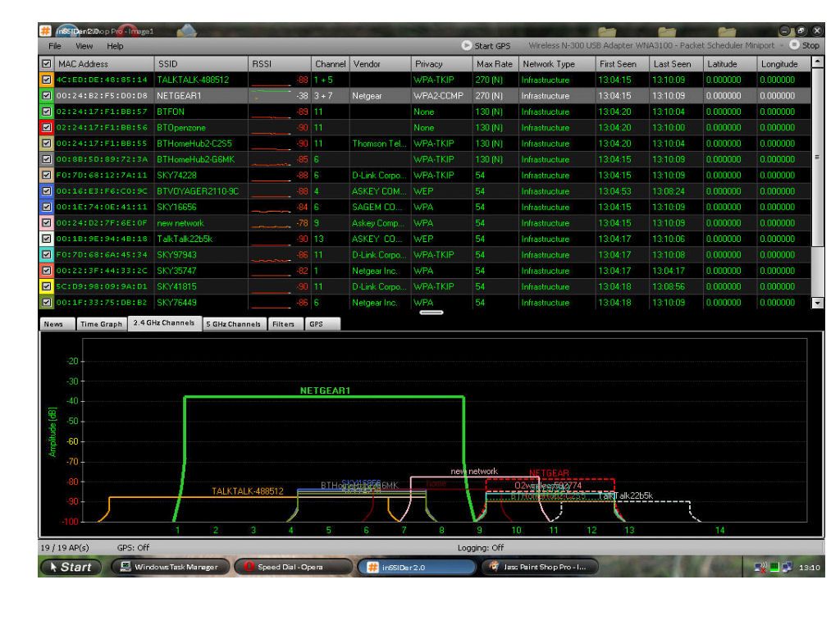Click the Latitude column header
This screenshot has width=840, height=630.
click(729, 64)
